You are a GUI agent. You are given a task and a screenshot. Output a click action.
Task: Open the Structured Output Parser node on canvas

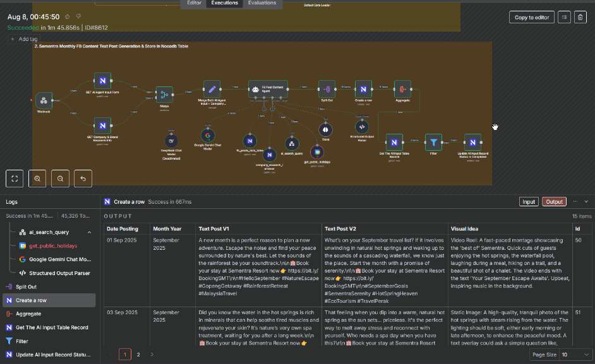click(x=362, y=127)
